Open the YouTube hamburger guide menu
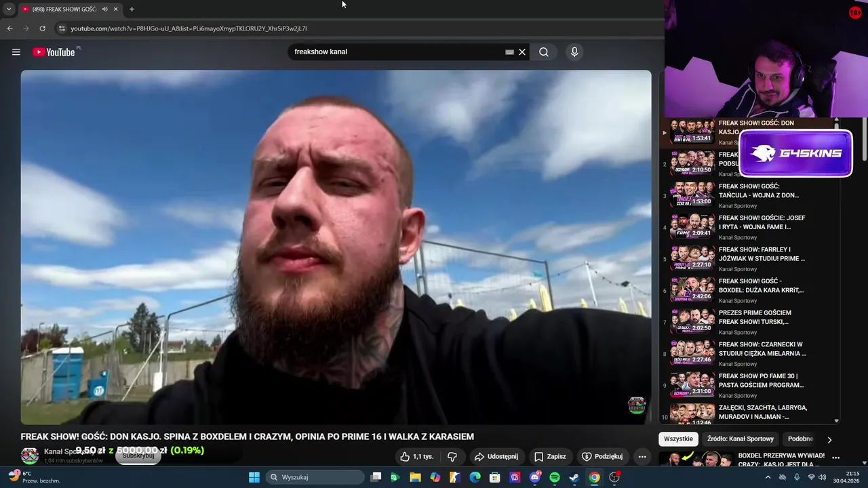868x488 pixels. point(16,52)
